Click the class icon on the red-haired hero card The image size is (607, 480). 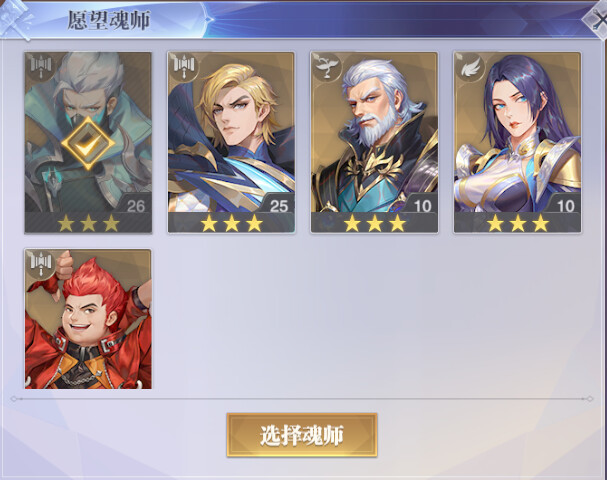click(41, 264)
